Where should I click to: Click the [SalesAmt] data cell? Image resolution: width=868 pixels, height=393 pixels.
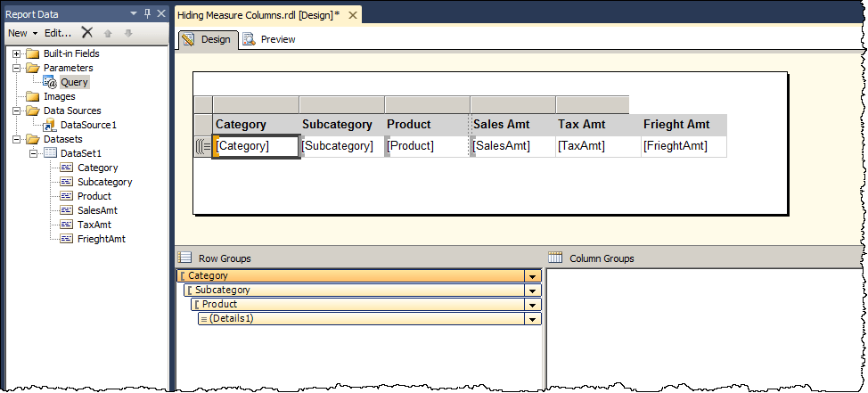[x=513, y=147]
